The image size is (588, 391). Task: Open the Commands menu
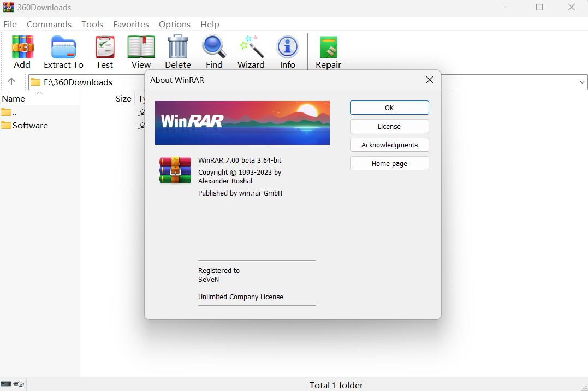49,25
